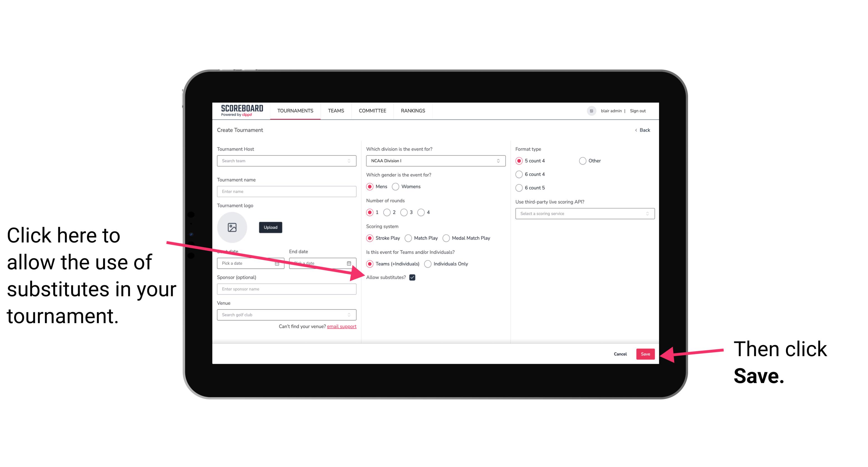Select round 4 number of rounds option
This screenshot has width=868, height=467.
[422, 212]
